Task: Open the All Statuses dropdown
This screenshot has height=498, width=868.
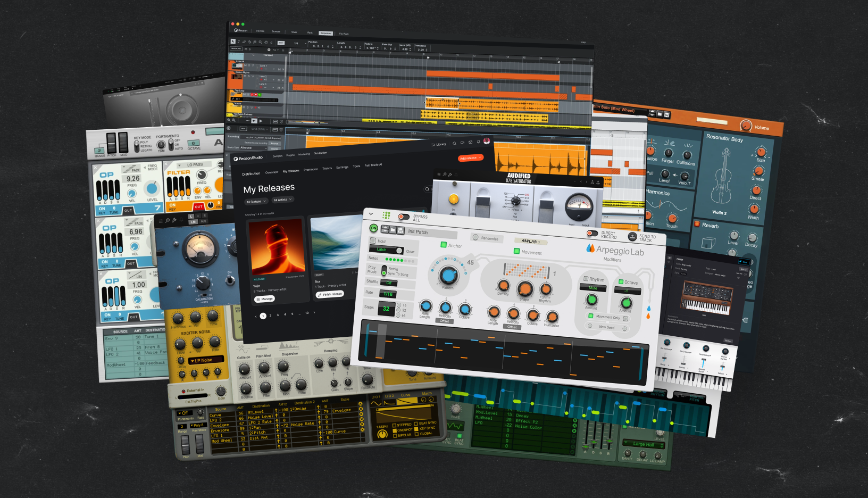Action: pos(256,202)
